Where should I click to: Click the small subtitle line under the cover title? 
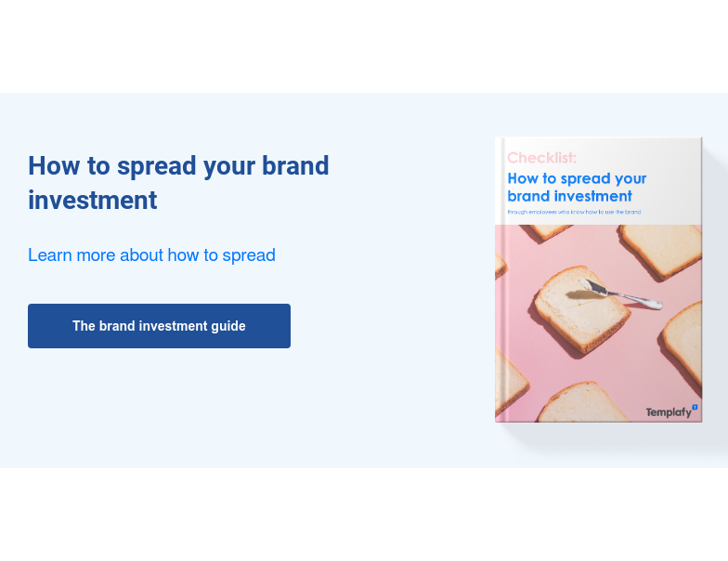tap(574, 213)
